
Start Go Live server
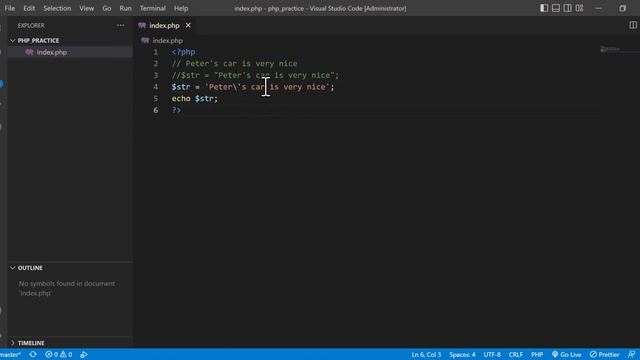point(567,355)
